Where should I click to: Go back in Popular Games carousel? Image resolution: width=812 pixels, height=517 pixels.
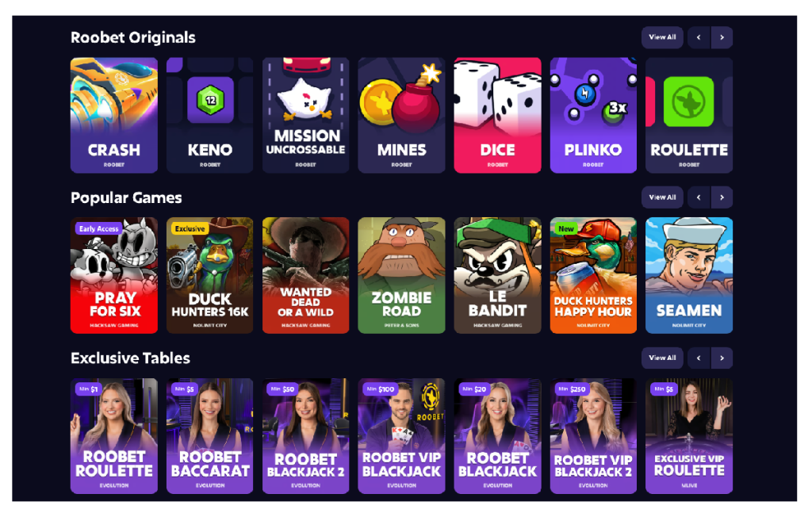[x=699, y=197]
